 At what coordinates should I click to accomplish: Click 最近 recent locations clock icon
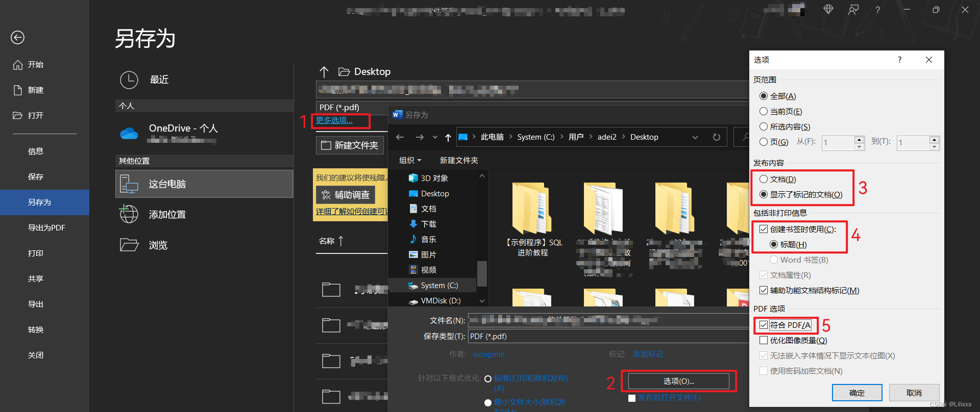click(x=129, y=80)
